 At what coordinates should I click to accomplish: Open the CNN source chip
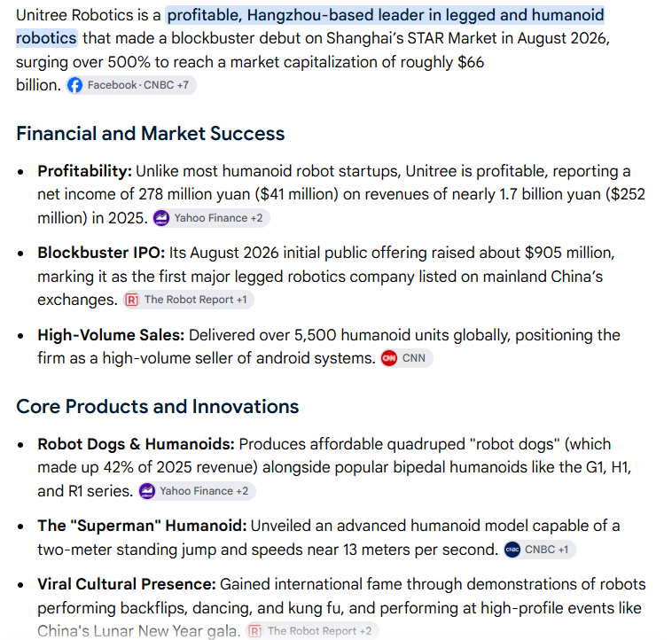pyautogui.click(x=407, y=358)
